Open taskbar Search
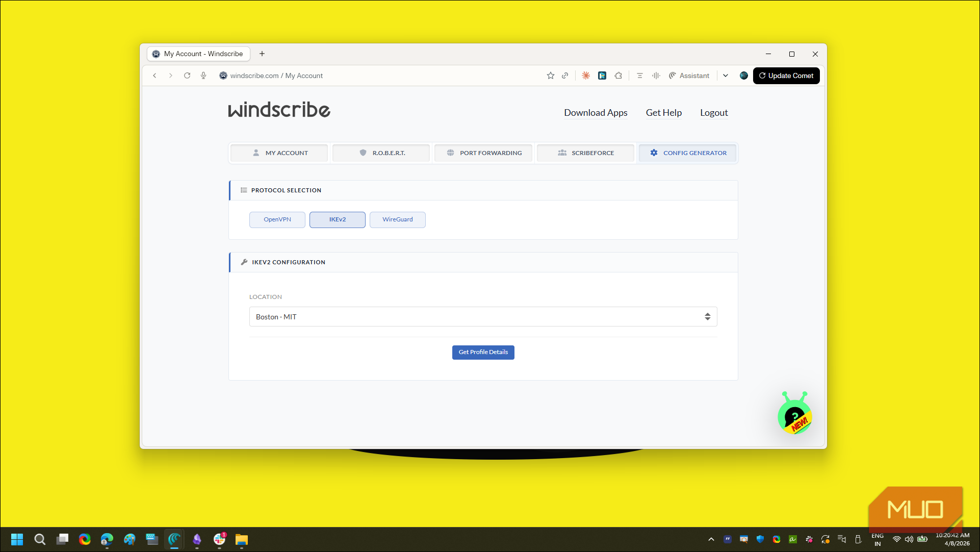Image resolution: width=980 pixels, height=552 pixels. click(40, 539)
